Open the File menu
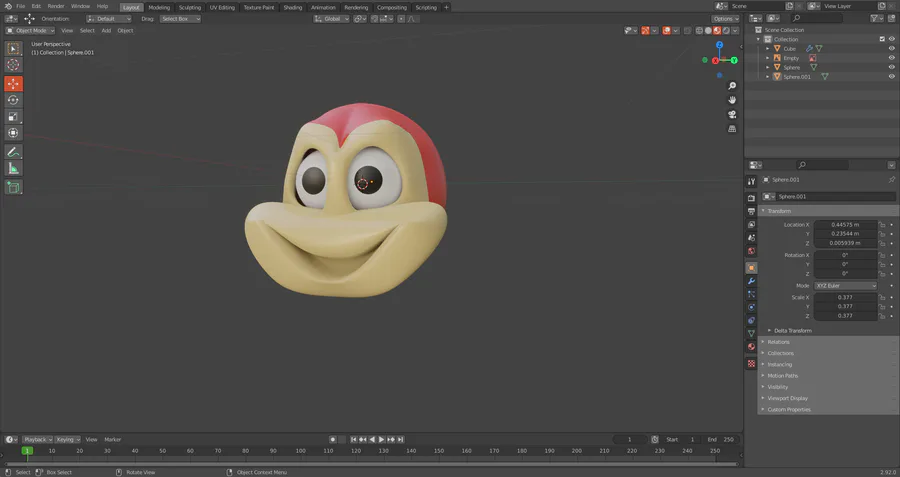The height and width of the screenshot is (477, 900). point(21,6)
